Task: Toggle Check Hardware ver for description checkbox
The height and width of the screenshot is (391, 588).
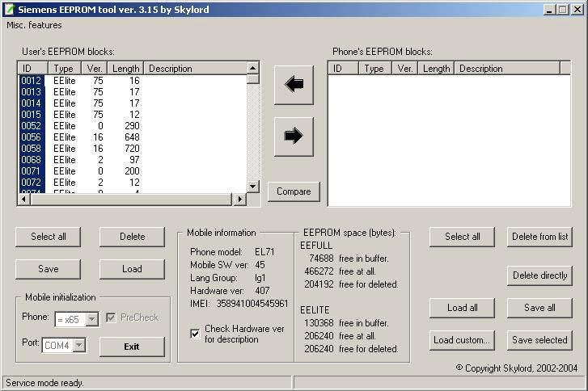Action: [195, 334]
